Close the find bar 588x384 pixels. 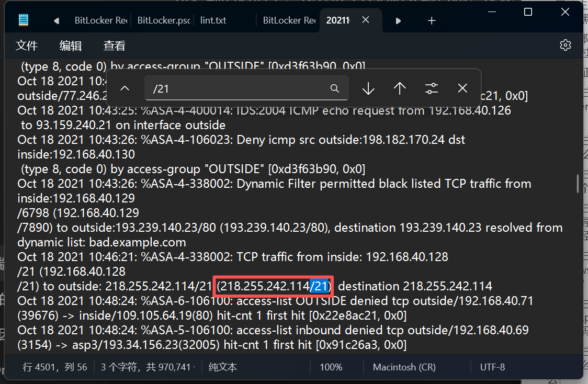(462, 88)
